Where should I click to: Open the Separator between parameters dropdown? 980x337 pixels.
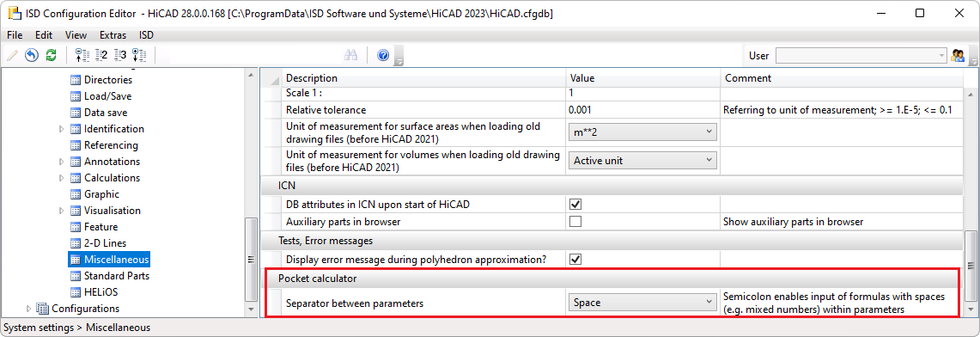pyautogui.click(x=642, y=303)
